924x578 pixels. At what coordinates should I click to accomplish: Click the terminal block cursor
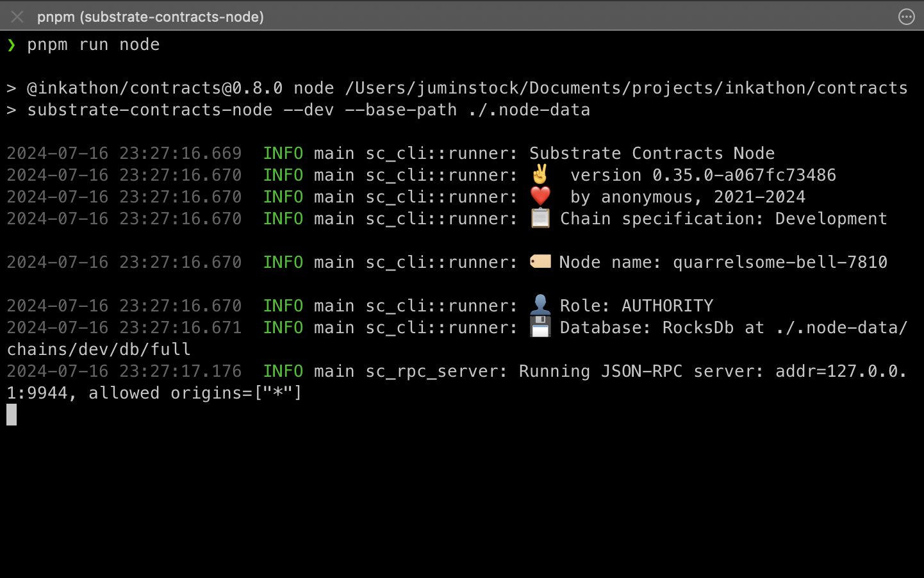click(x=12, y=415)
